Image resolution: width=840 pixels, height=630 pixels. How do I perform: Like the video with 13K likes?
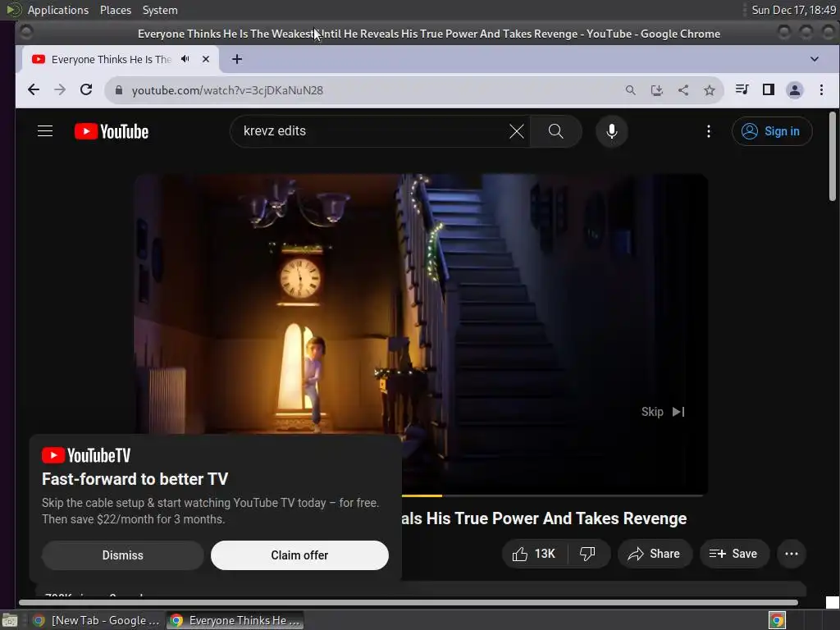pos(534,554)
